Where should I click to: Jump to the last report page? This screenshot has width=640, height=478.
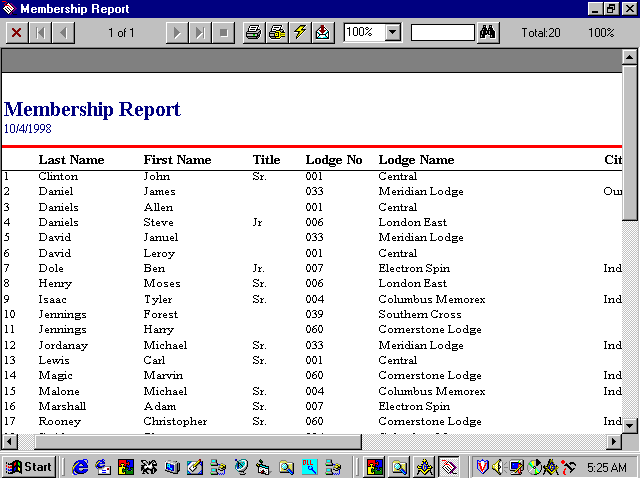tap(200, 33)
